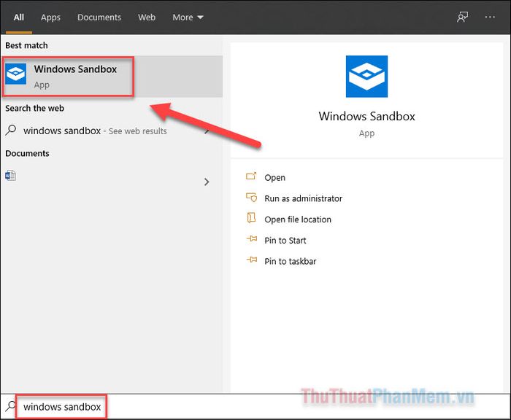Open the three-dot options menu
This screenshot has height=420, width=511.
pyautogui.click(x=490, y=17)
